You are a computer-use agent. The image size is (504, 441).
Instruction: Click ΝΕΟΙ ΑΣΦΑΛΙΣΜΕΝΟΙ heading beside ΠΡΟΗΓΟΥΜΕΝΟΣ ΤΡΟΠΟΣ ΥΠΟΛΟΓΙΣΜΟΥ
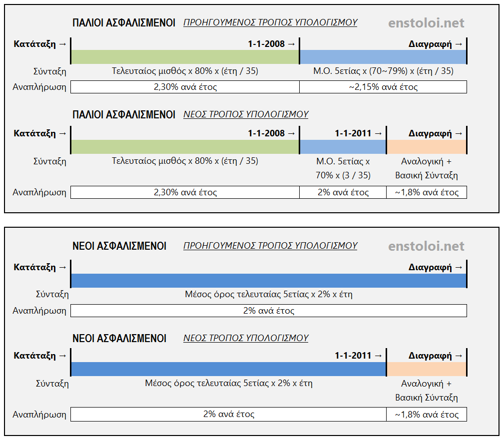pos(119,246)
